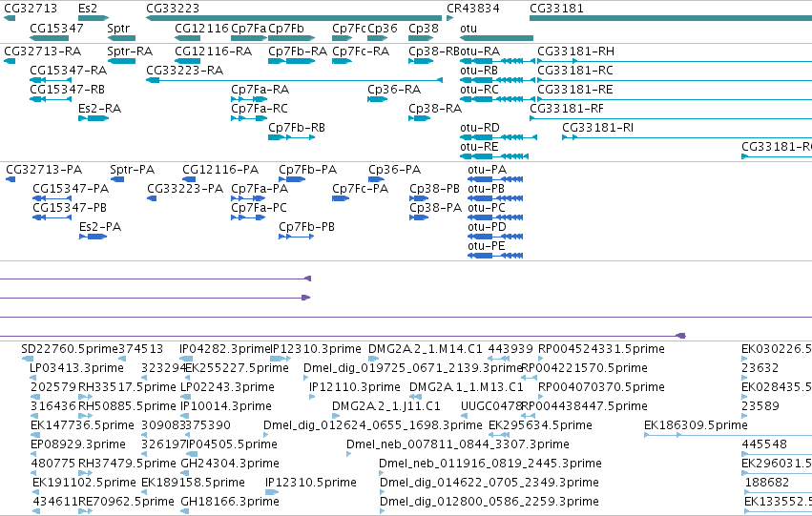Screen dimensions: 812x516
Task: Click the CG15347 gene label
Action: pos(56,28)
